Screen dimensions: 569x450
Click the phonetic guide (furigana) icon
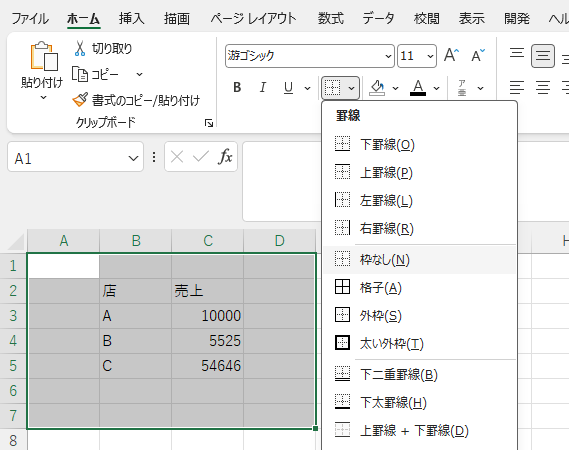(x=462, y=88)
